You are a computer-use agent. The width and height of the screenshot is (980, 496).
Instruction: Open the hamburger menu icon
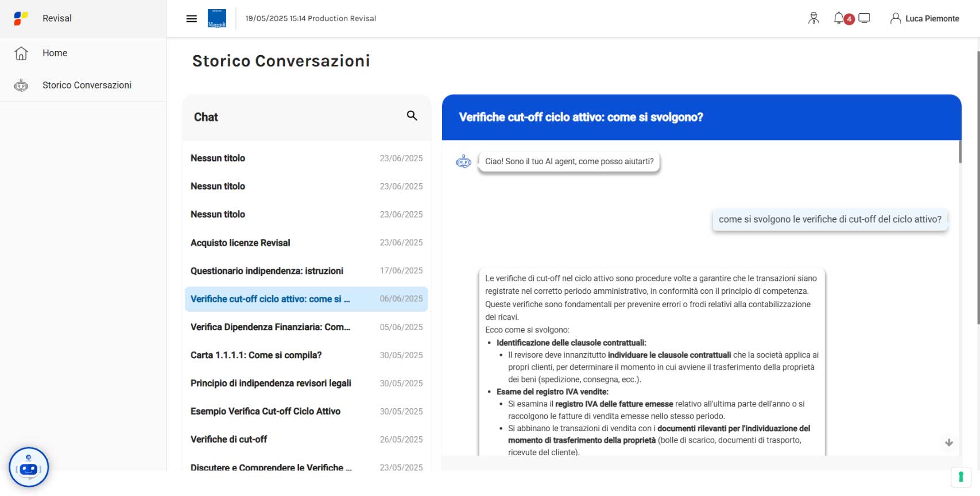tap(192, 18)
